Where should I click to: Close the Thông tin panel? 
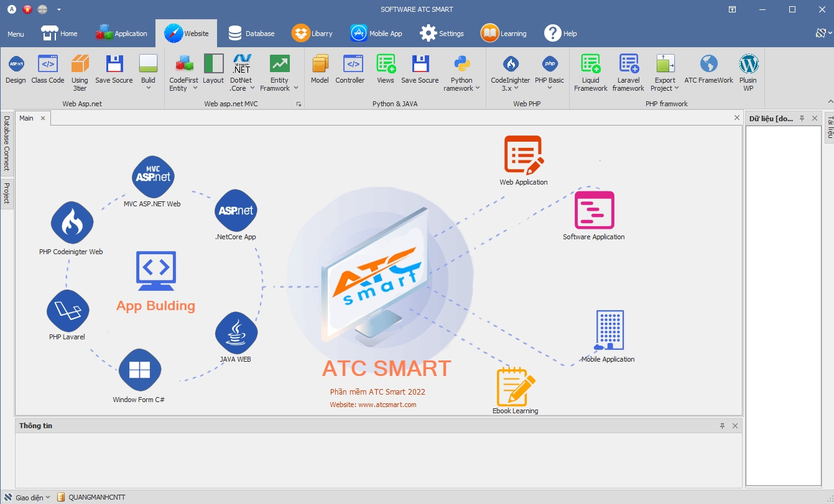735,426
